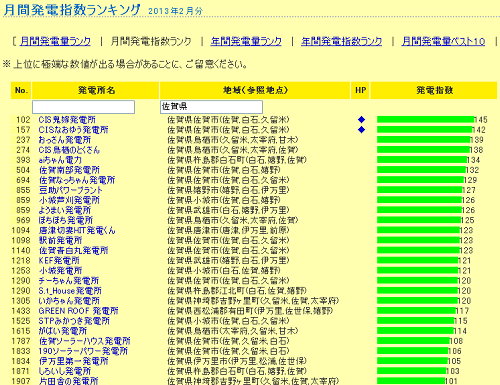The image size is (500, 385).
Task: Click the 地域 filter field containing 佐賀県
Action: pos(211,107)
